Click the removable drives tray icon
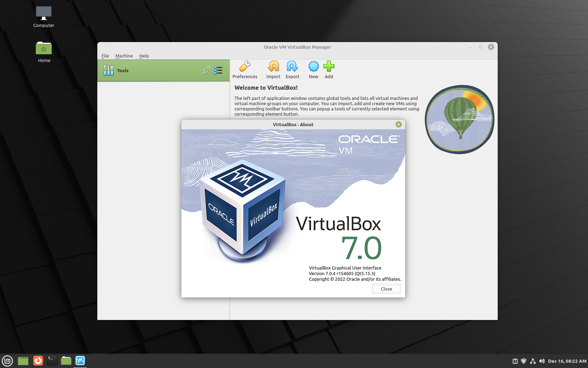This screenshot has height=368, width=588. pos(515,361)
